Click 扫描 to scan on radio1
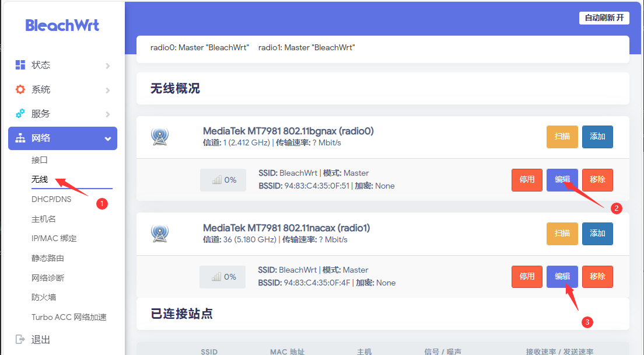This screenshot has height=355, width=644. (562, 234)
